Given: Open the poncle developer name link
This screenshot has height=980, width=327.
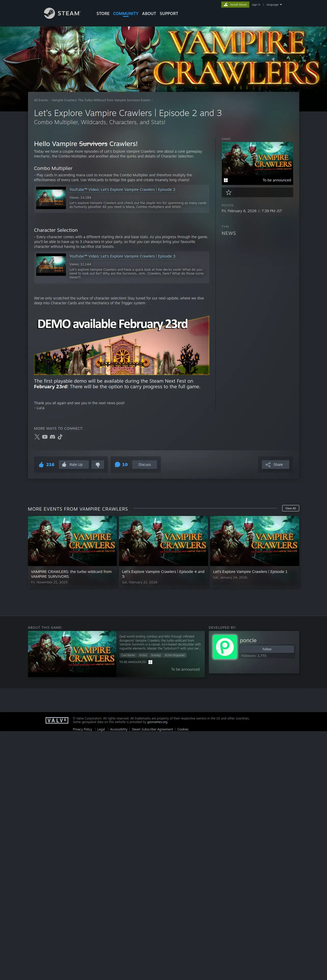Looking at the screenshot, I should point(248,640).
